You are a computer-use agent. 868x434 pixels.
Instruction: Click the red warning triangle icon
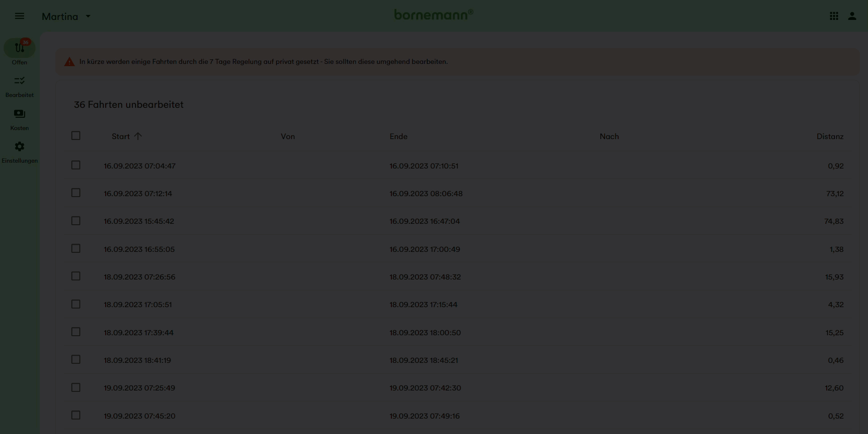(69, 62)
